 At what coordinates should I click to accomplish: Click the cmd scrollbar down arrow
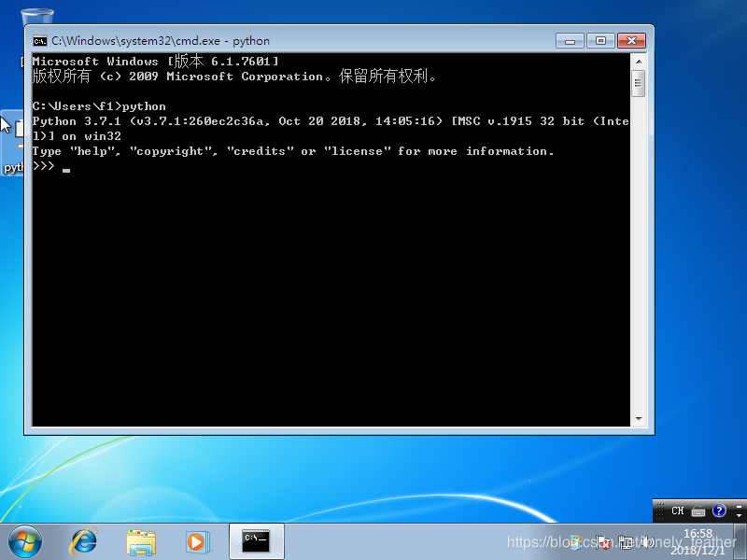tap(639, 419)
